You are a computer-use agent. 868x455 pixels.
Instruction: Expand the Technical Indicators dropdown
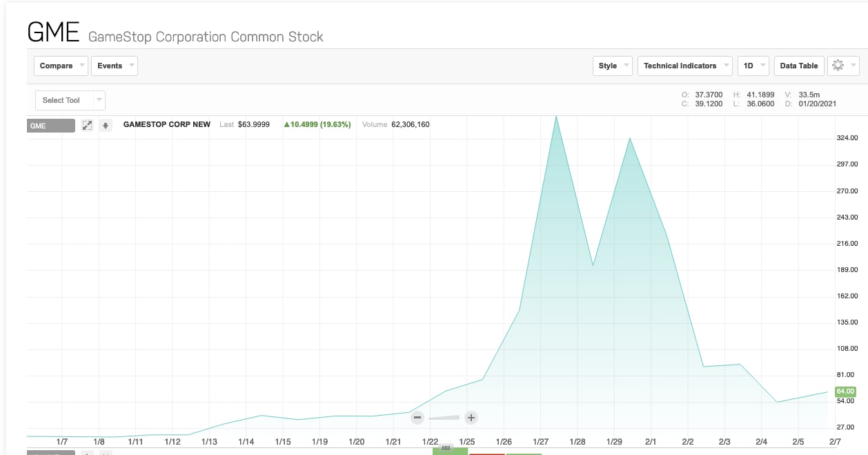pyautogui.click(x=686, y=66)
